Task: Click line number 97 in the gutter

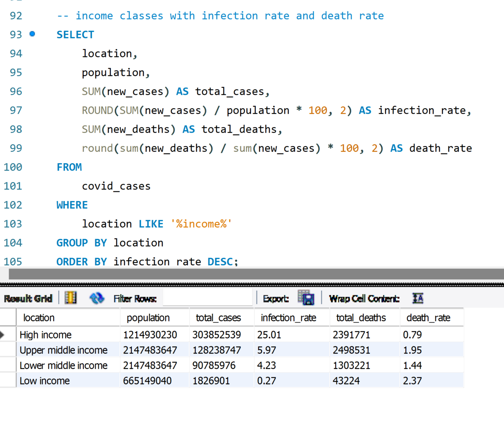Action: point(16,110)
